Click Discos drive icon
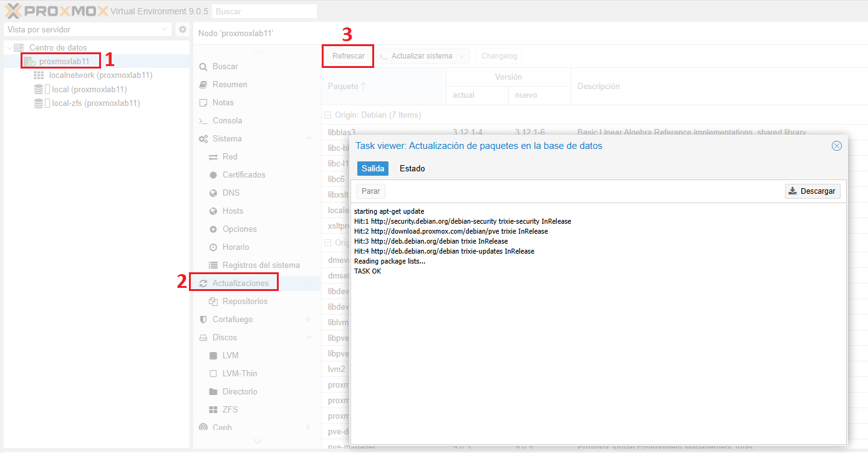This screenshot has height=453, width=868. (203, 337)
